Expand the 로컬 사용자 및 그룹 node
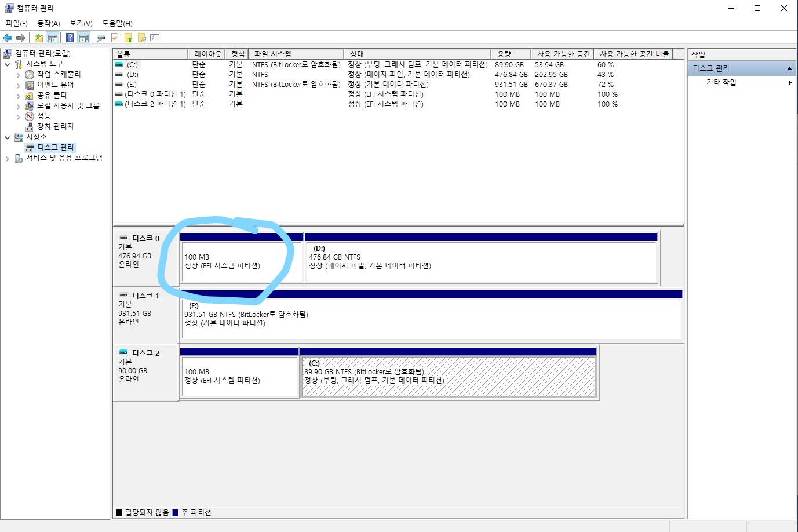798x532 pixels. click(x=18, y=107)
